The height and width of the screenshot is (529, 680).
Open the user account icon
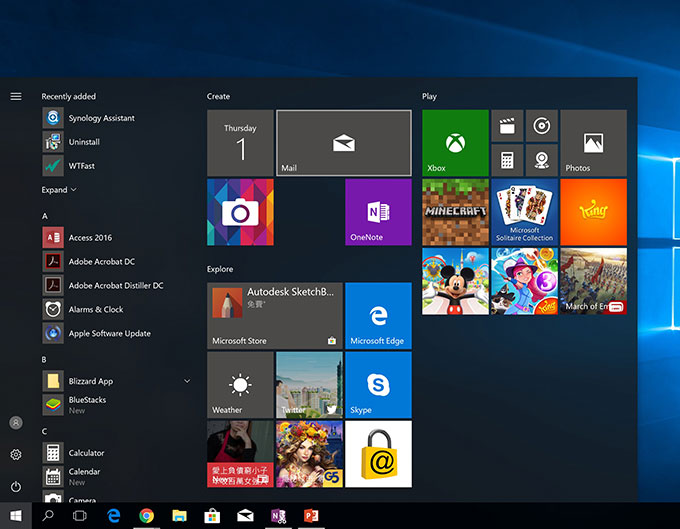(x=16, y=423)
